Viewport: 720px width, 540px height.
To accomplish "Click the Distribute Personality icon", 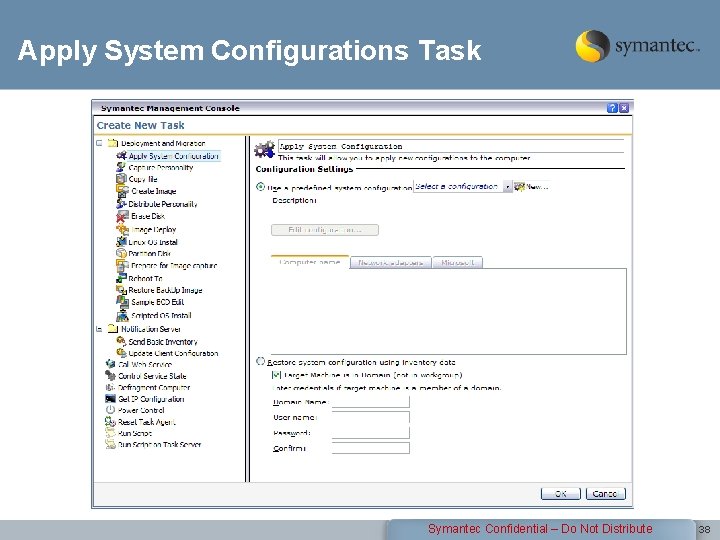I will click(x=121, y=203).
